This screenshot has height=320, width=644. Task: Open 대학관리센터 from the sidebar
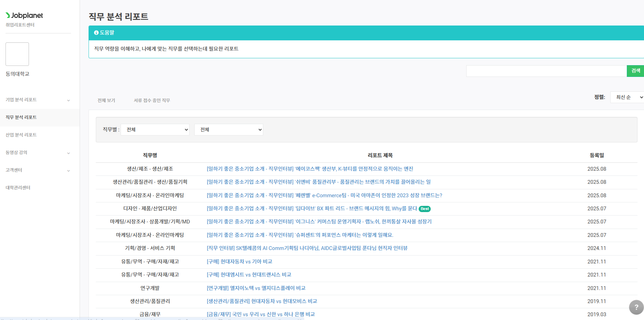(x=18, y=188)
